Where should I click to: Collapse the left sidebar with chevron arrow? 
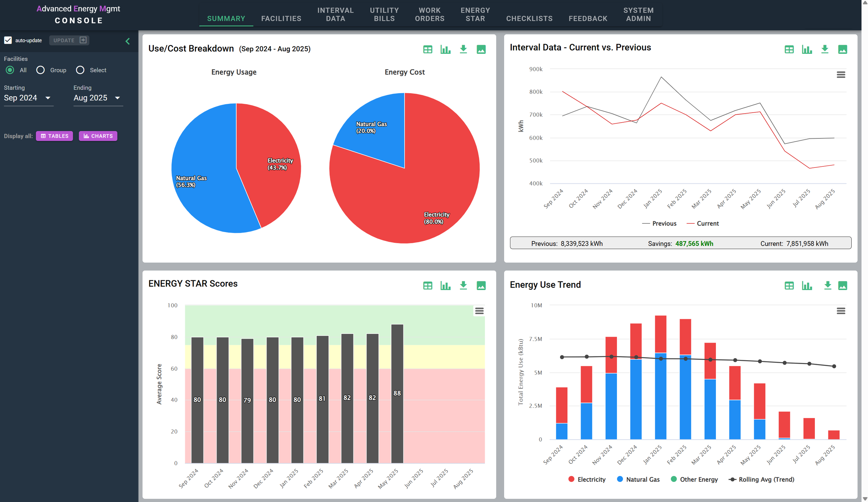(127, 41)
